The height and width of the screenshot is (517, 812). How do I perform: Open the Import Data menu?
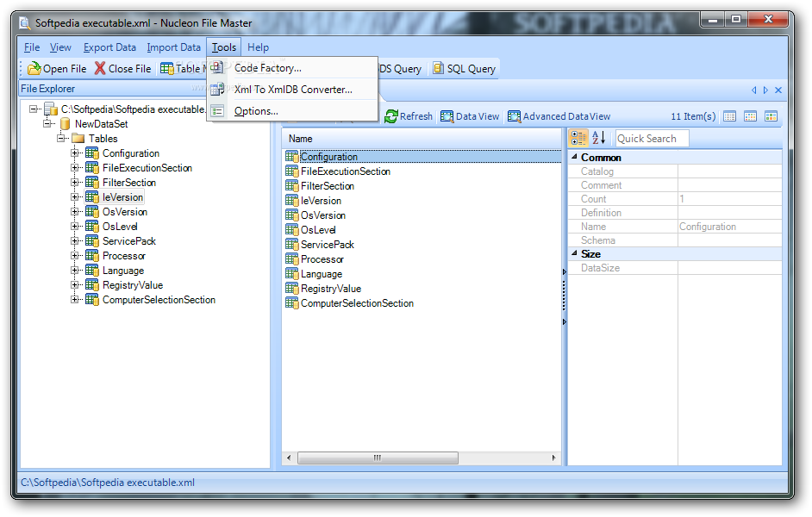[x=173, y=47]
